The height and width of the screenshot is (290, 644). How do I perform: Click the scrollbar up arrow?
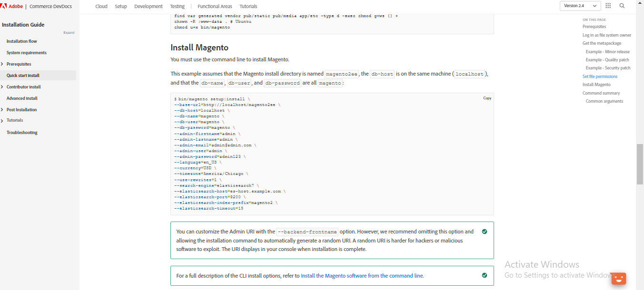640,3
